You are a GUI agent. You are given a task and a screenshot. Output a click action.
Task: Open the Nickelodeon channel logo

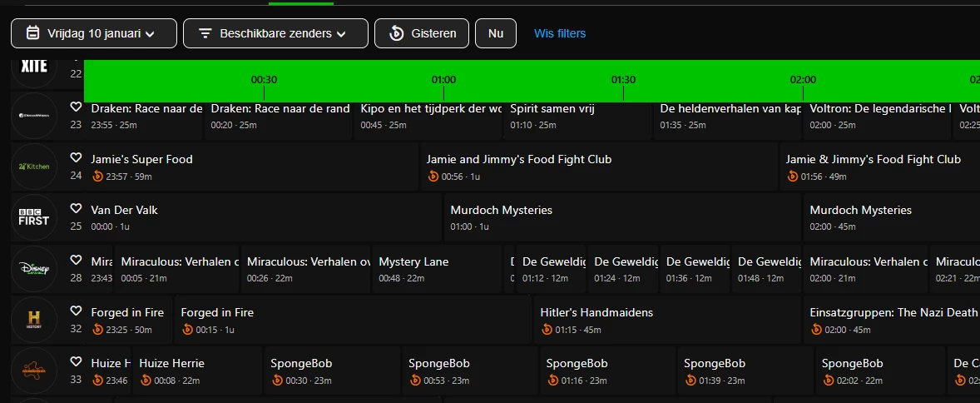tap(34, 371)
